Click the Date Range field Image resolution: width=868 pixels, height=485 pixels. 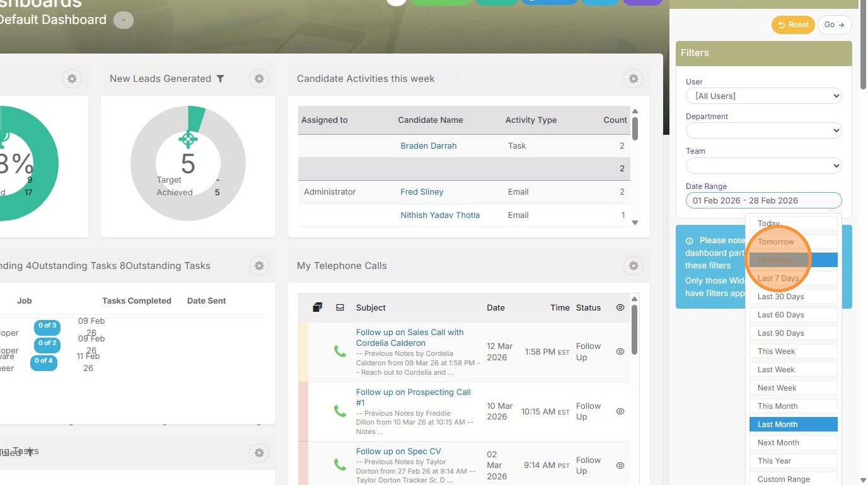[764, 200]
